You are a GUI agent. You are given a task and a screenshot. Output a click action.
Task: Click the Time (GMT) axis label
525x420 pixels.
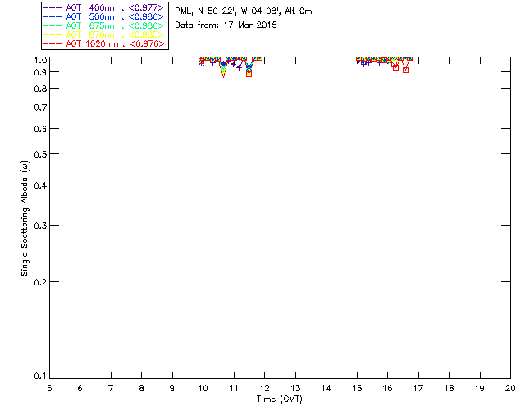(x=279, y=399)
